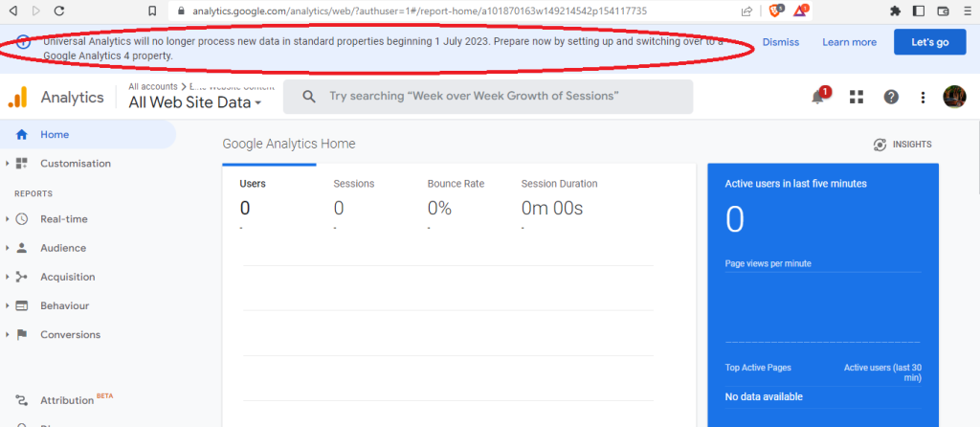Viewport: 980px width, 427px height.
Task: Open the All Web Site Data dropdown
Action: click(195, 102)
